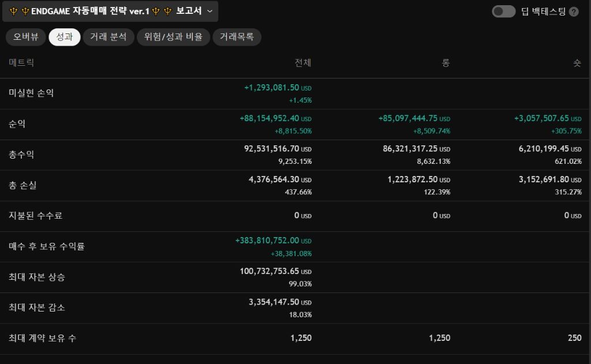591x364 pixels.
Task: Click the +8,815.50% net profit percent
Action: click(293, 131)
